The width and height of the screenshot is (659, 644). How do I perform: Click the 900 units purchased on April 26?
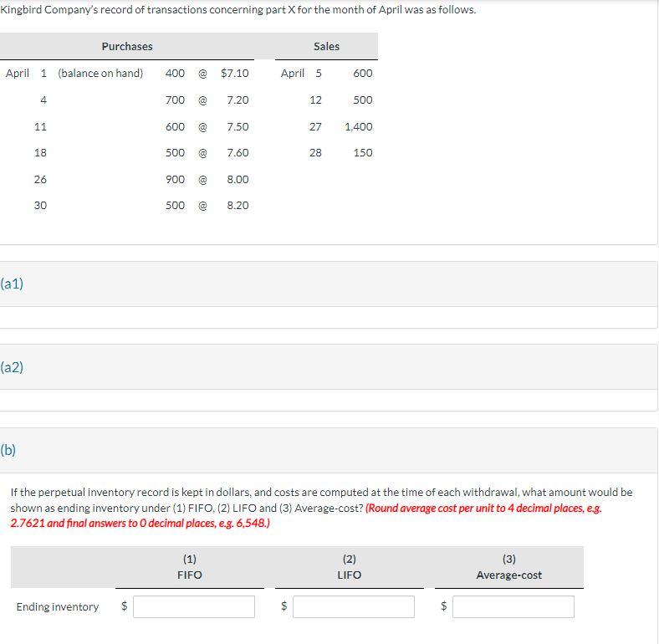(x=175, y=180)
